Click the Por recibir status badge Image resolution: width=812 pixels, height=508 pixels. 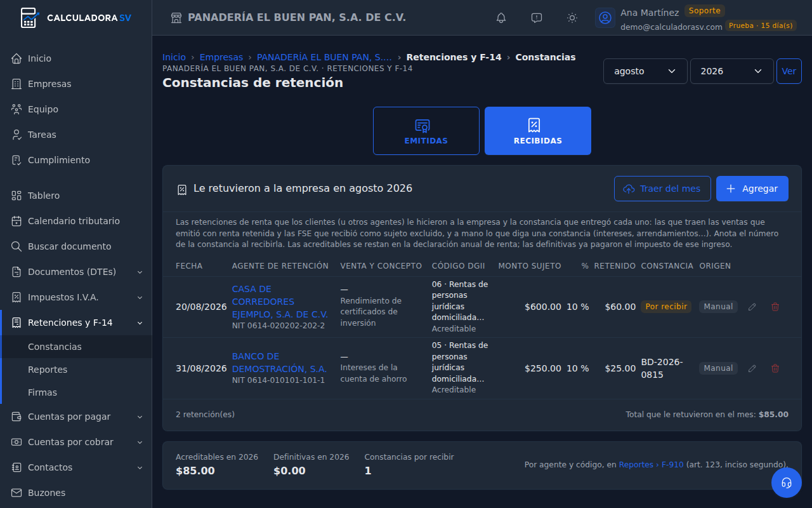[666, 307]
